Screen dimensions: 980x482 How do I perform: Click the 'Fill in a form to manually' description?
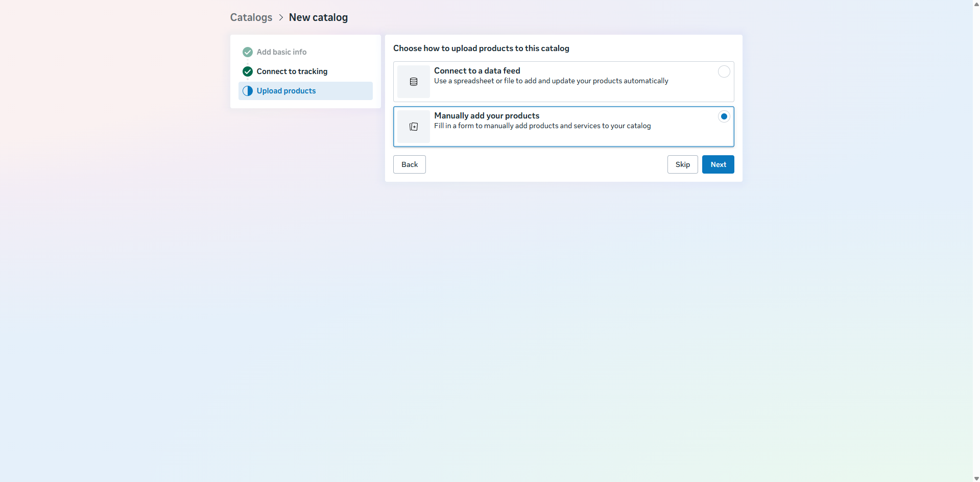click(542, 126)
